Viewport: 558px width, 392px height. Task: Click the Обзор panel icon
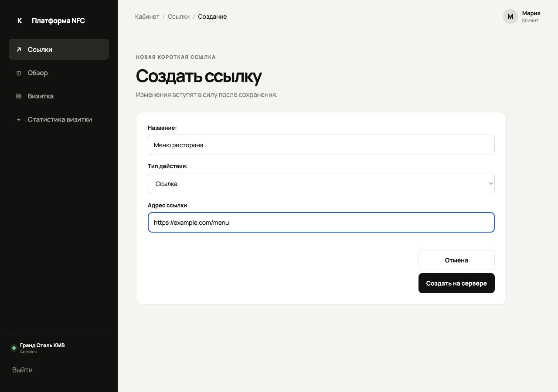(x=19, y=73)
